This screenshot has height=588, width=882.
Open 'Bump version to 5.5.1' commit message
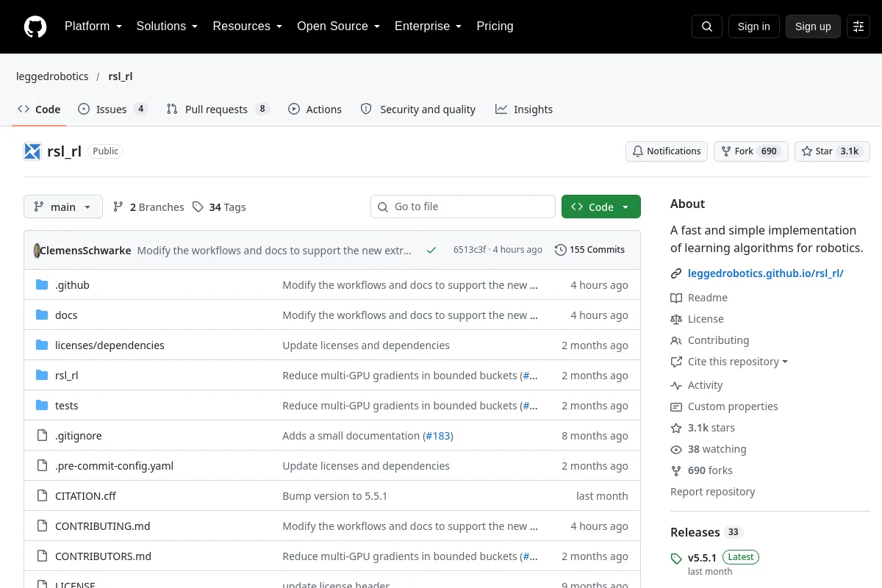pos(335,496)
